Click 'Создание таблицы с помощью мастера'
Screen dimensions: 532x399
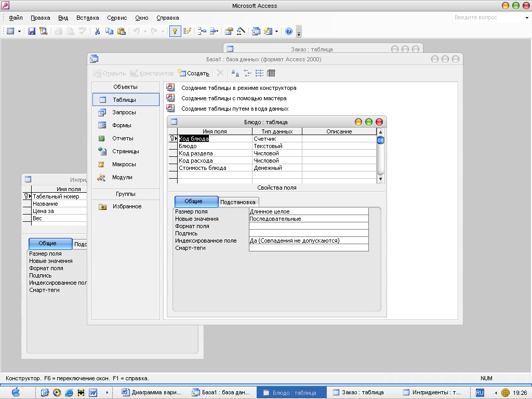pyautogui.click(x=234, y=98)
